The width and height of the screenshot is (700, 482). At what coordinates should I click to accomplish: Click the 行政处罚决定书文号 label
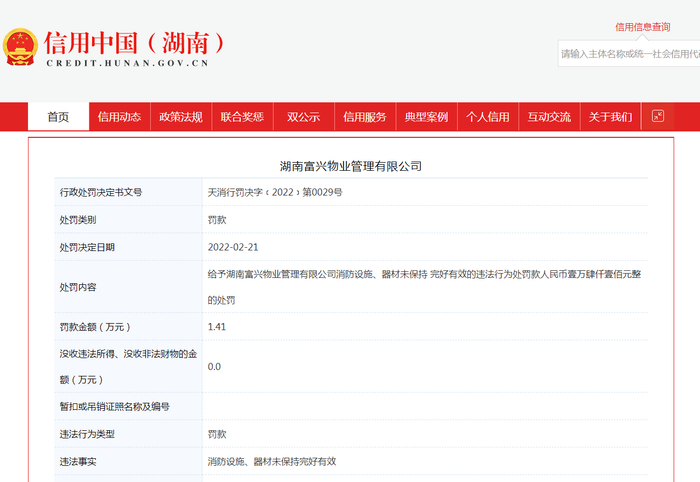pyautogui.click(x=101, y=192)
